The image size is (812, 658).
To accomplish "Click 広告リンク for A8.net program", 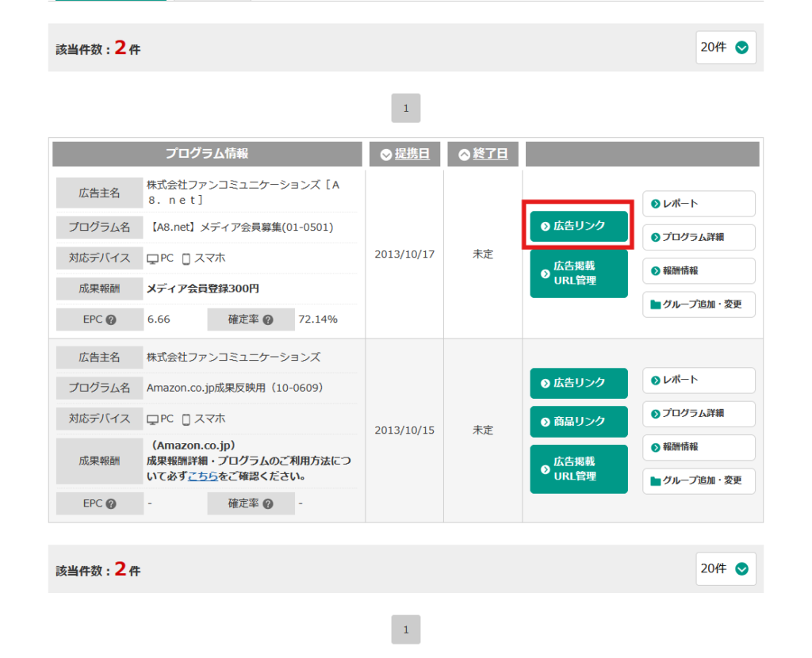I will pyautogui.click(x=579, y=226).
